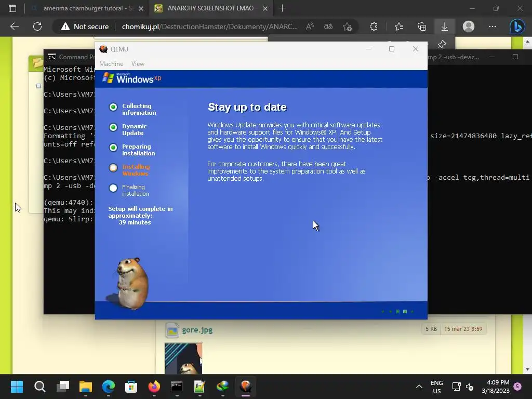Open the gore.jpg file link
Image resolution: width=532 pixels, height=399 pixels.
197,330
